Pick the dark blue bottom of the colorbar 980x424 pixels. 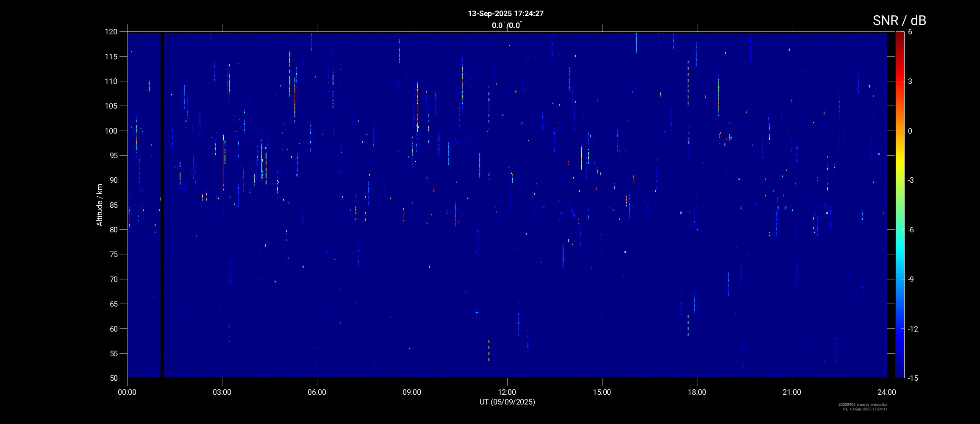click(x=899, y=373)
